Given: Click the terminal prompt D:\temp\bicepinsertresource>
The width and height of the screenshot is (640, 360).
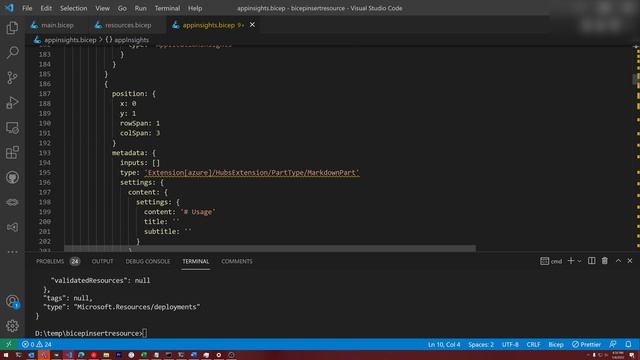Looking at the screenshot, I should 89,333.
